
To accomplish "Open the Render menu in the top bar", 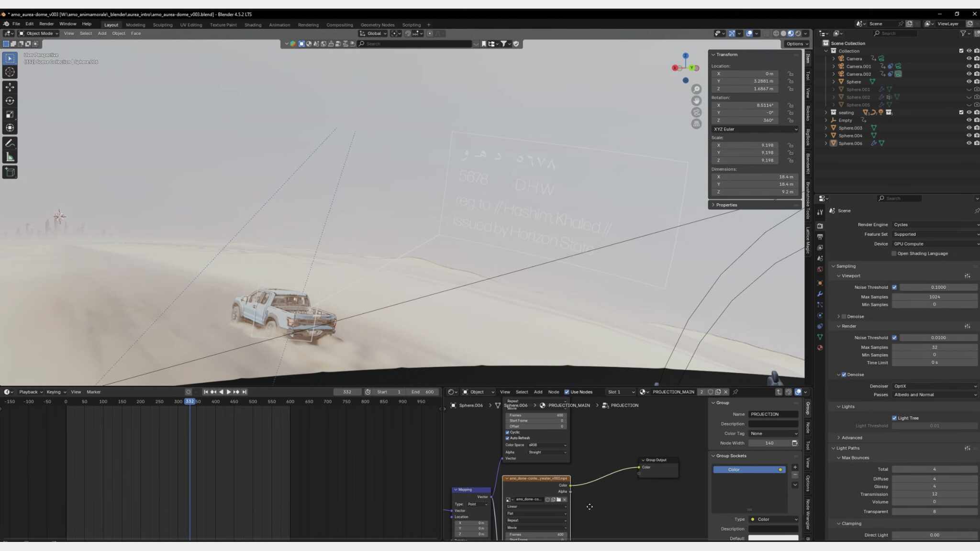I will 46,24.
